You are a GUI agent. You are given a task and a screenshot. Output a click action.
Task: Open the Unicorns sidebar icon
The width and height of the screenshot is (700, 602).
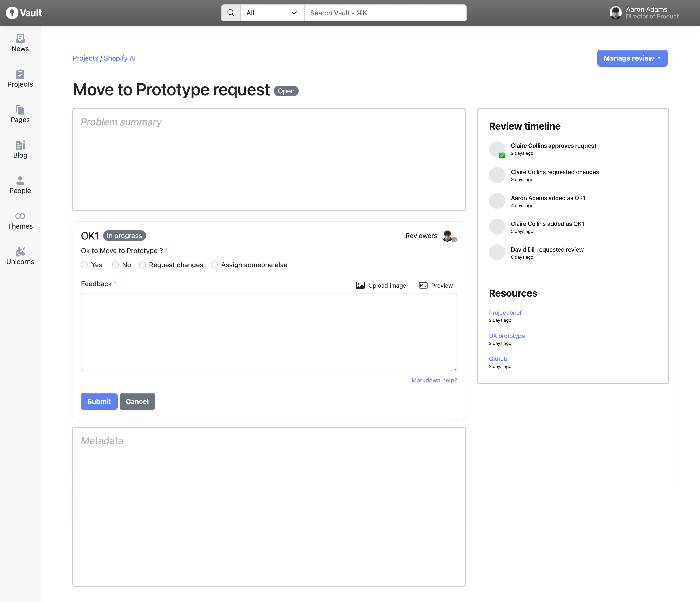tap(20, 252)
